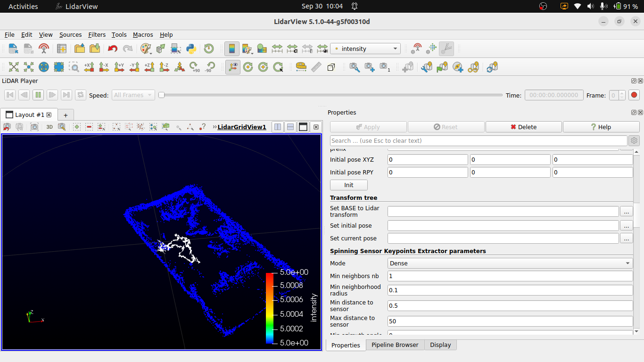
Task: Toggle color legend visibility button
Action: (231, 49)
